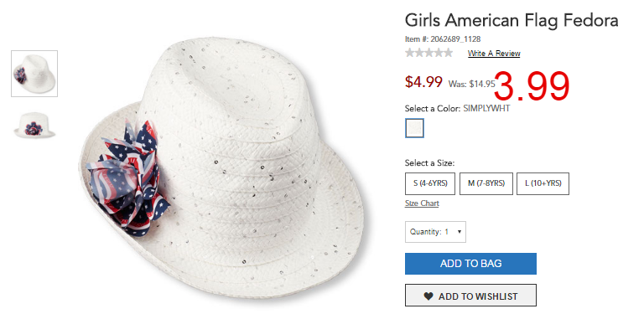
Task: Click the first rating star
Action: click(409, 53)
